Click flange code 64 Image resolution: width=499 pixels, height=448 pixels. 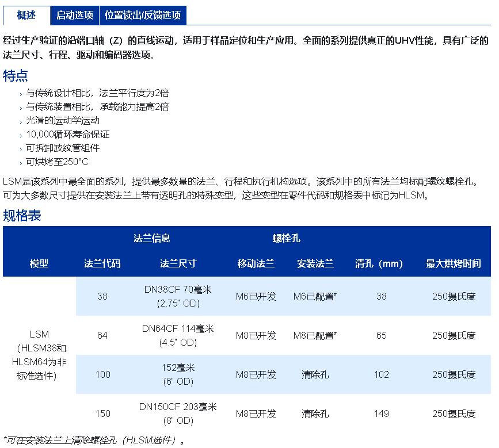[102, 335]
